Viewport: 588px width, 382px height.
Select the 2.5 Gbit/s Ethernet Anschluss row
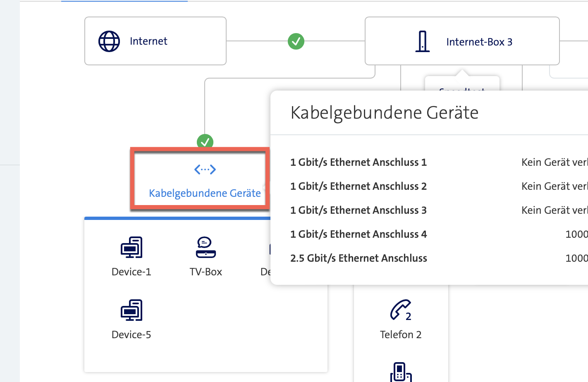click(x=359, y=258)
